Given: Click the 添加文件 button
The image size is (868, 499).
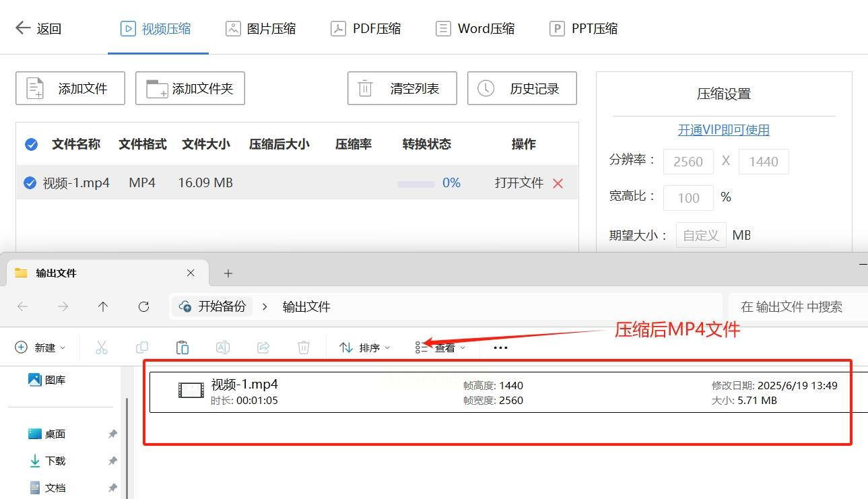Looking at the screenshot, I should (70, 88).
